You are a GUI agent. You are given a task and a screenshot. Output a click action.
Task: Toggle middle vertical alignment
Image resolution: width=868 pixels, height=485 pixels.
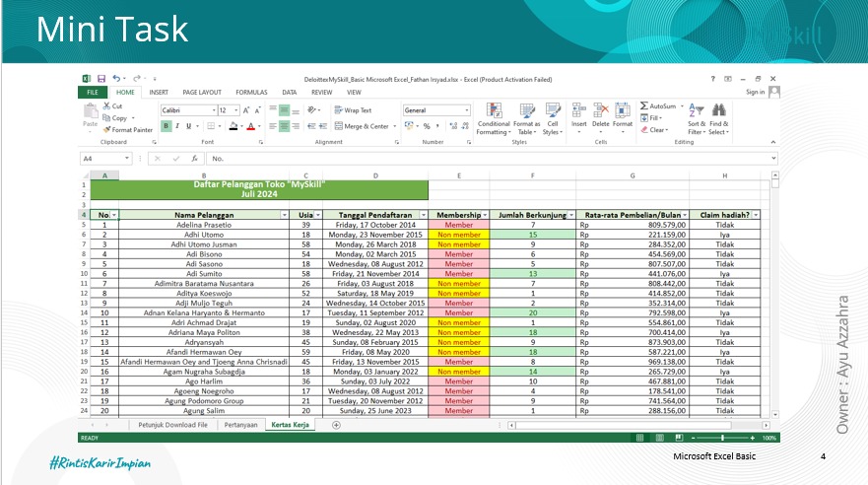284,110
